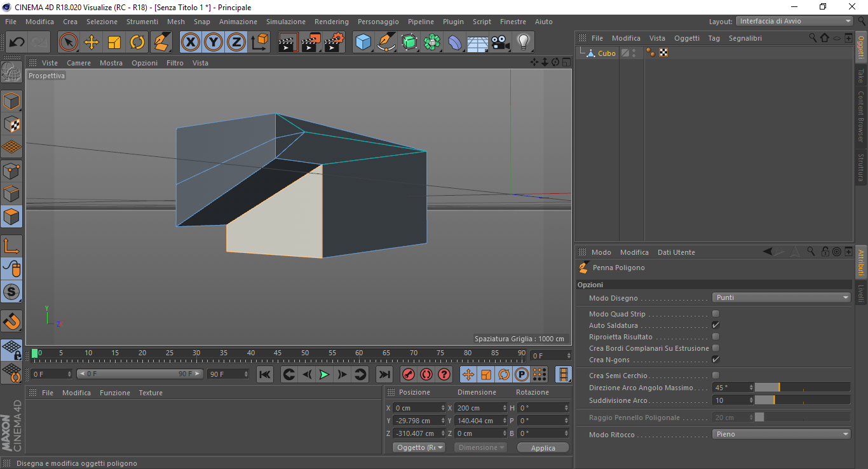This screenshot has height=469, width=868.
Task: Select the Scale tool icon
Action: (114, 43)
